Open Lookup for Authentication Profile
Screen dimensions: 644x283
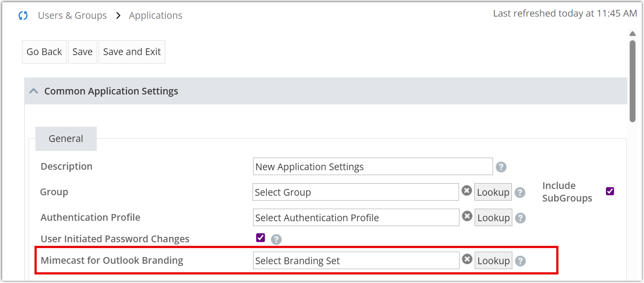(x=493, y=218)
